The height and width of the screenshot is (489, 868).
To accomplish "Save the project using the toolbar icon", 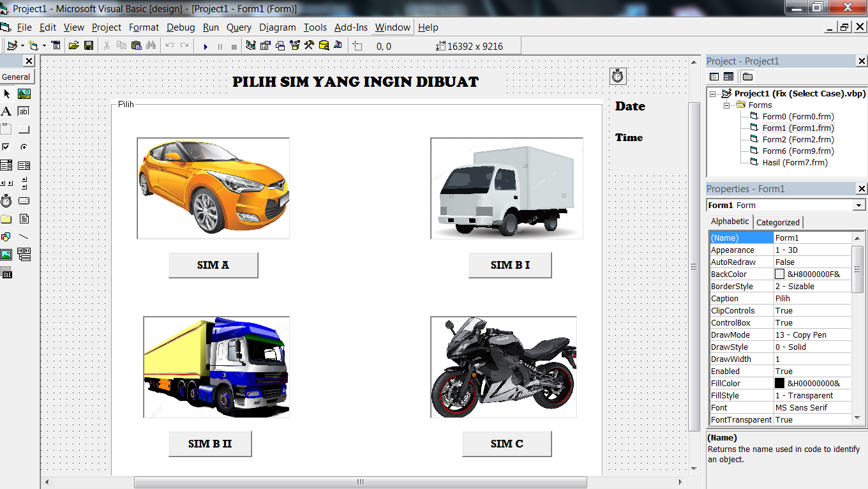I will pyautogui.click(x=89, y=45).
